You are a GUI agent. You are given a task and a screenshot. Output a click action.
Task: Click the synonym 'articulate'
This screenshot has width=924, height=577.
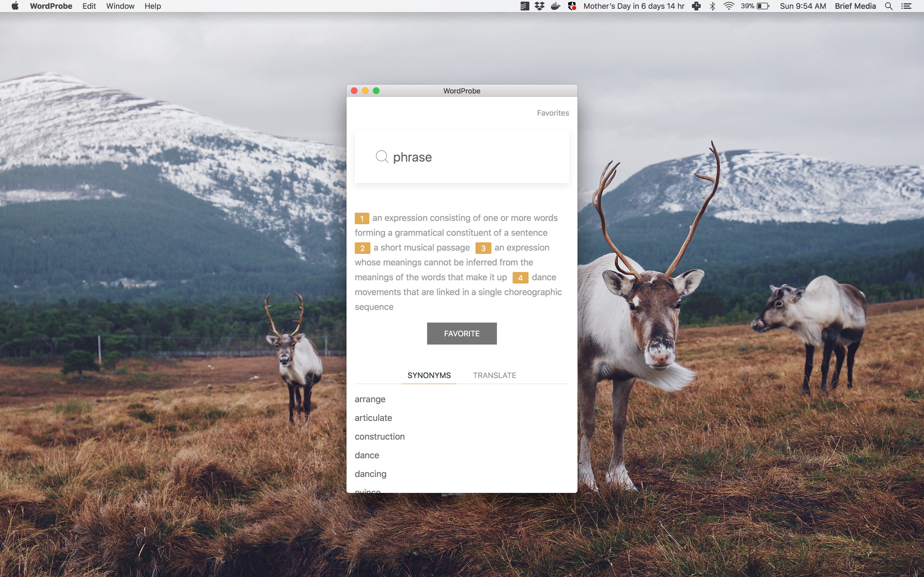point(373,418)
